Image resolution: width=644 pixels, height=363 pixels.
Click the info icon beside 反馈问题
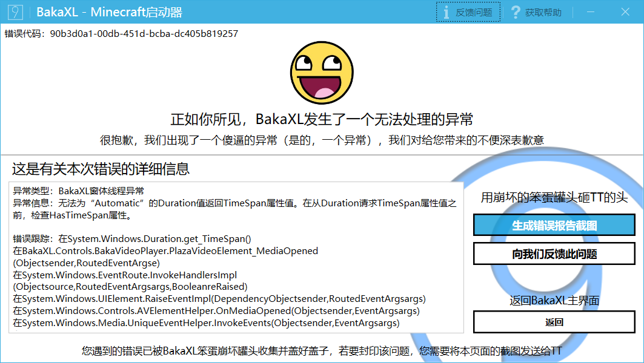click(x=446, y=12)
